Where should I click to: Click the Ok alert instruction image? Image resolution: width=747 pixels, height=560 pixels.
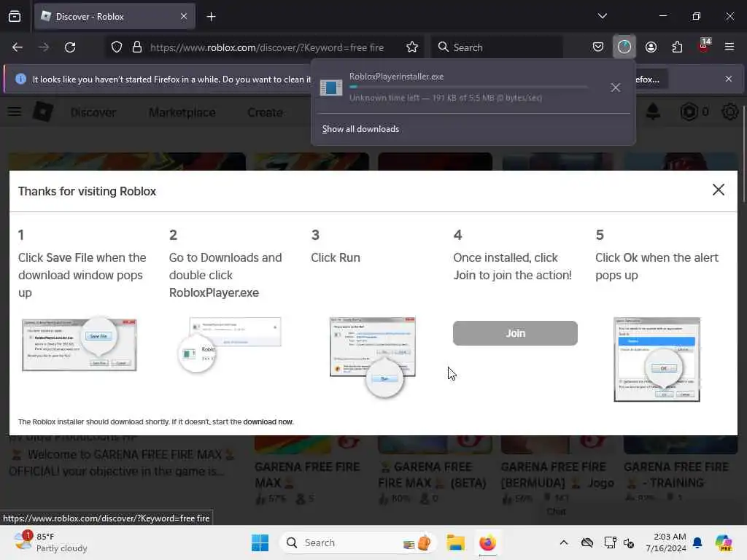tap(657, 359)
